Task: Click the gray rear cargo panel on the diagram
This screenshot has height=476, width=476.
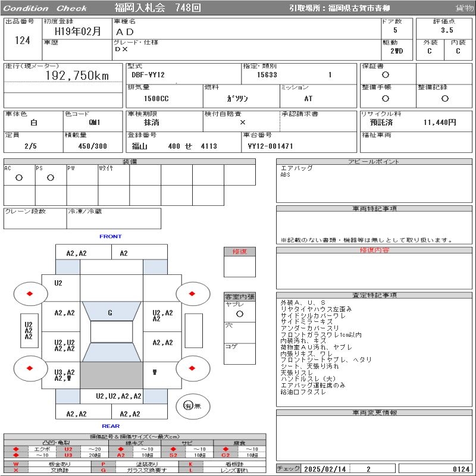Action: click(111, 375)
